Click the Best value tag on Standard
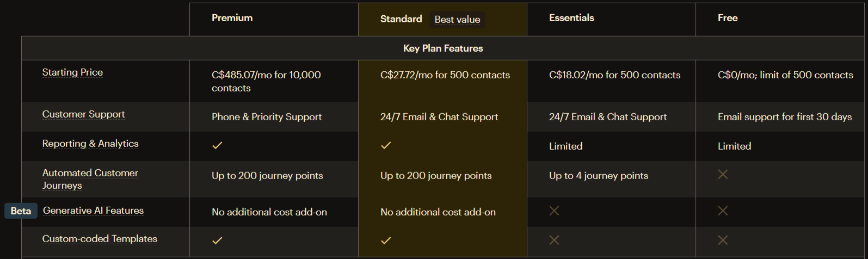Screen dimensions: 868x259 click(457, 20)
